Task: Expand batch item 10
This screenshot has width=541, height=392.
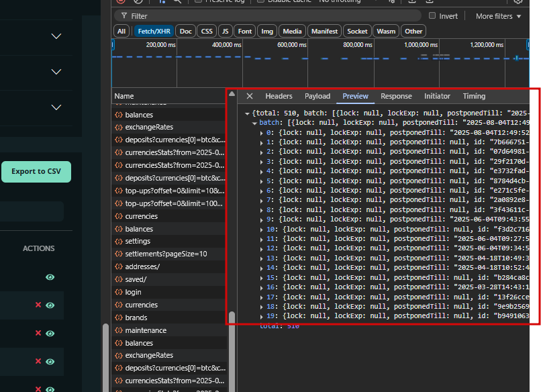Action: (x=262, y=230)
